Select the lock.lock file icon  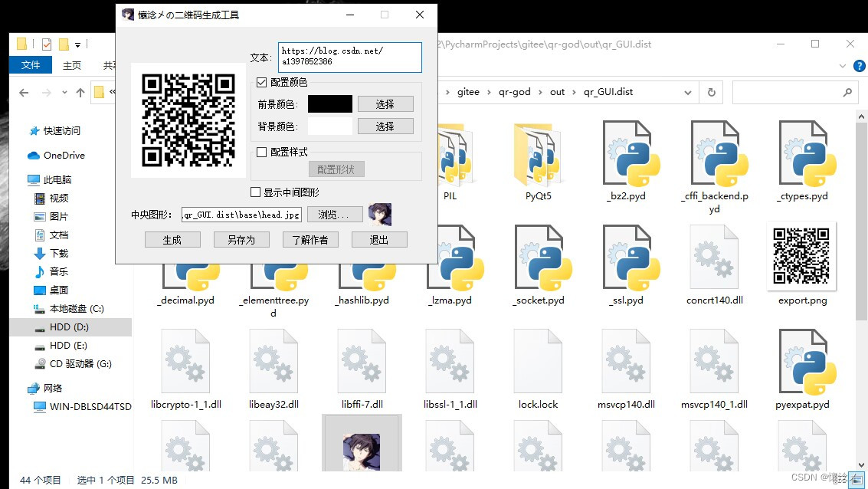tap(538, 361)
